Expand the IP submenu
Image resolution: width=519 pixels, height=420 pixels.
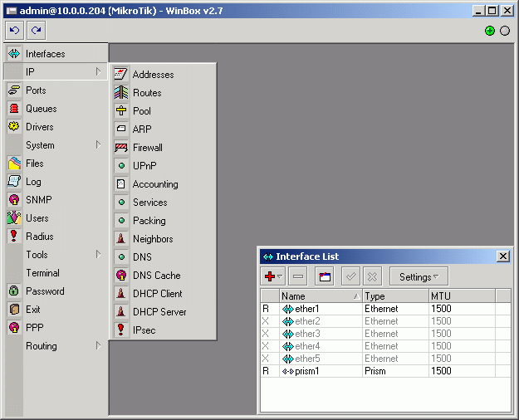[56, 71]
